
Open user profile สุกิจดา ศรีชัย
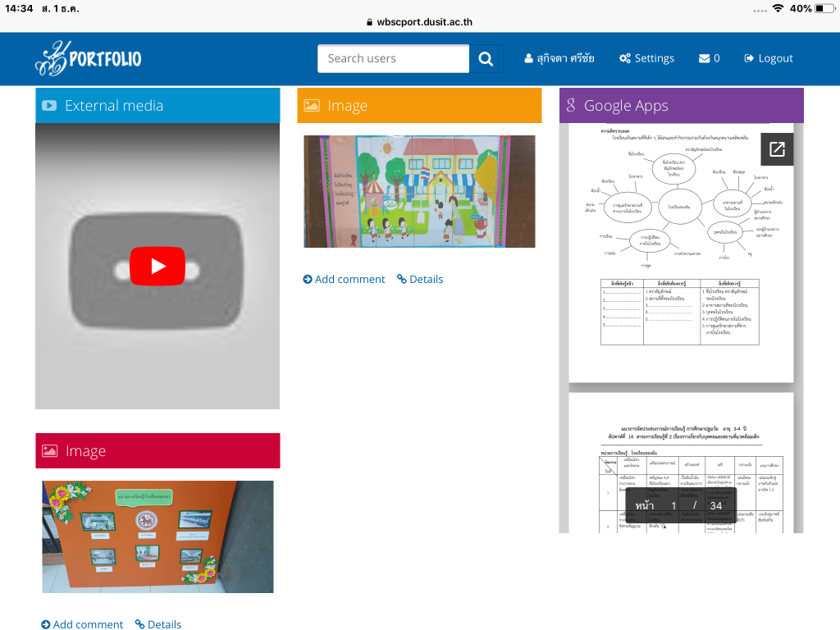coord(559,58)
